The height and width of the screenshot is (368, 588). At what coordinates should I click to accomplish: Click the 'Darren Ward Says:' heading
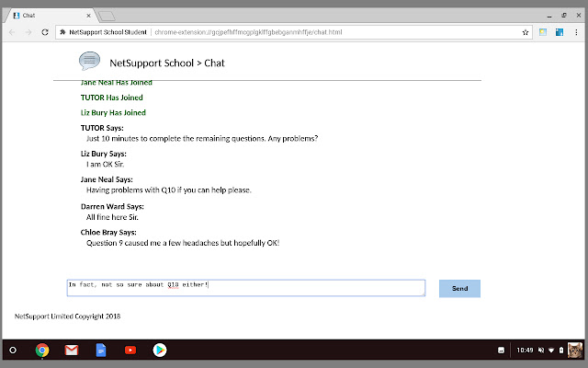click(x=112, y=206)
